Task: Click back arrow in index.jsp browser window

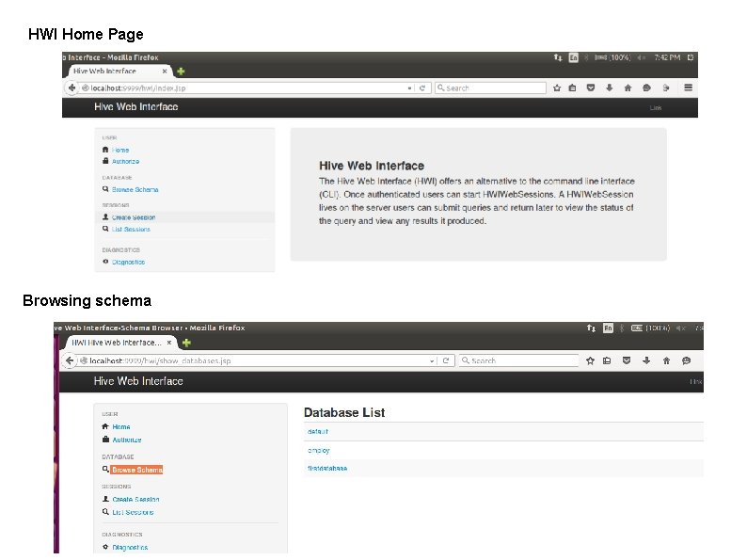Action: tap(72, 88)
